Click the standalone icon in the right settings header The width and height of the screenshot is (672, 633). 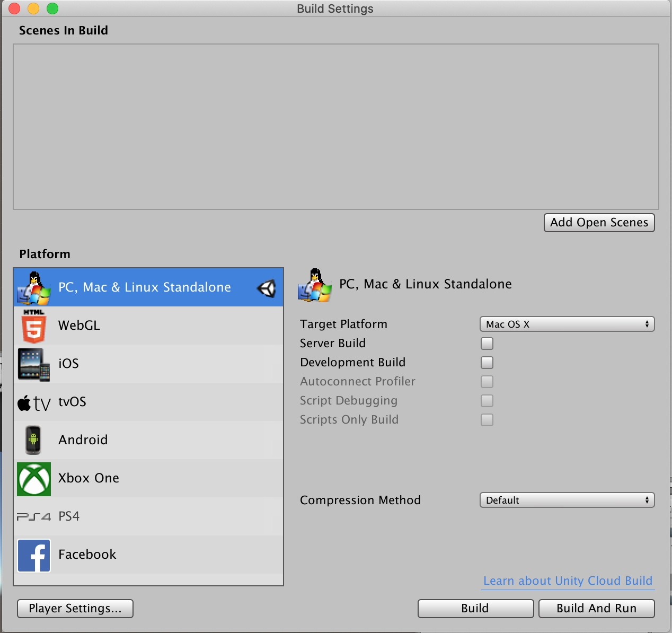[315, 285]
